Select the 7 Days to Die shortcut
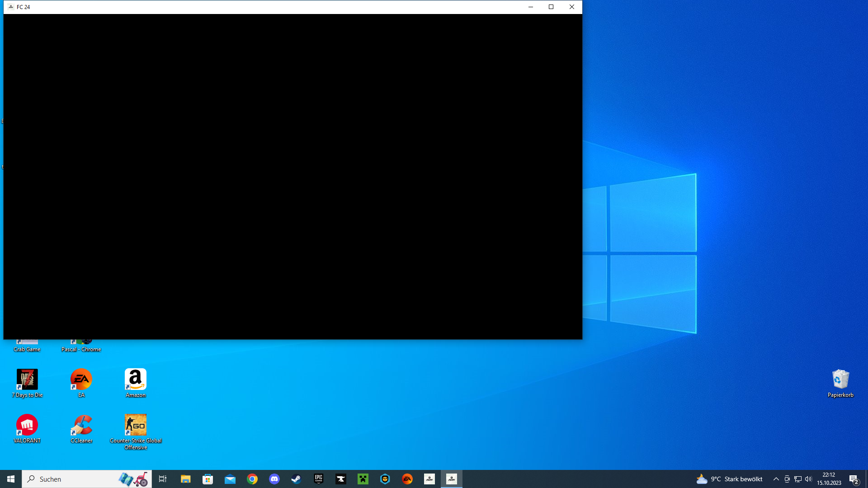Image resolution: width=868 pixels, height=488 pixels. click(x=27, y=383)
